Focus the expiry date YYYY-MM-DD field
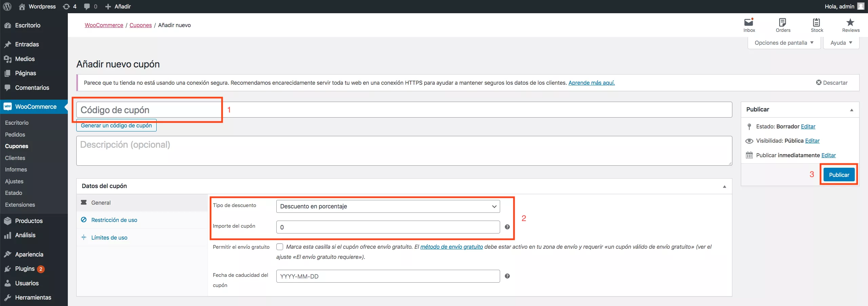The width and height of the screenshot is (868, 306). [x=388, y=276]
